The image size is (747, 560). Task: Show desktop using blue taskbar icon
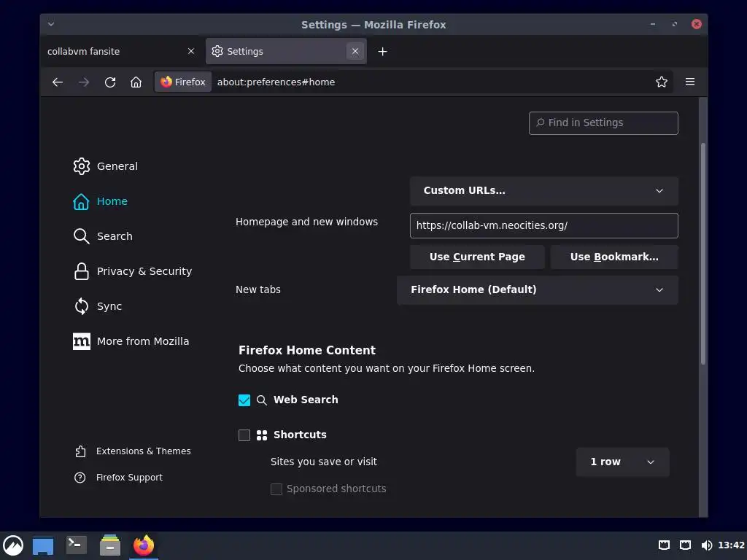click(x=43, y=545)
